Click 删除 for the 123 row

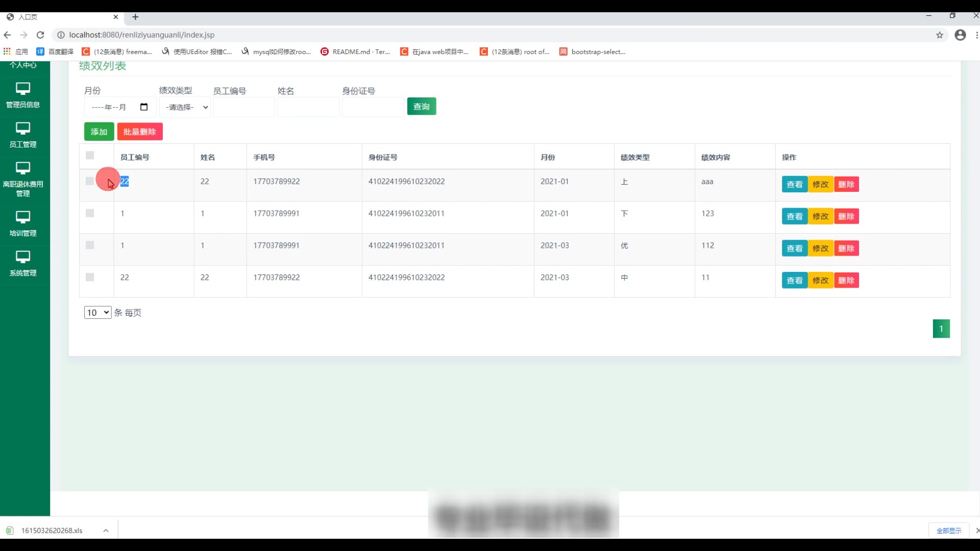coord(846,216)
